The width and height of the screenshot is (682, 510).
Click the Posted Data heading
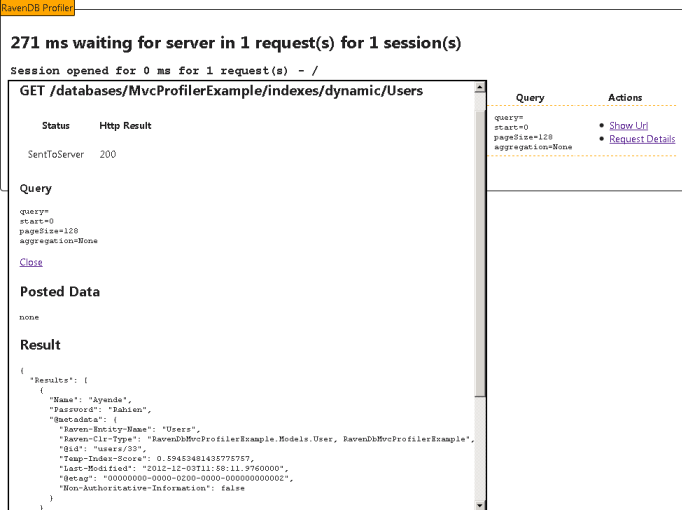click(60, 292)
